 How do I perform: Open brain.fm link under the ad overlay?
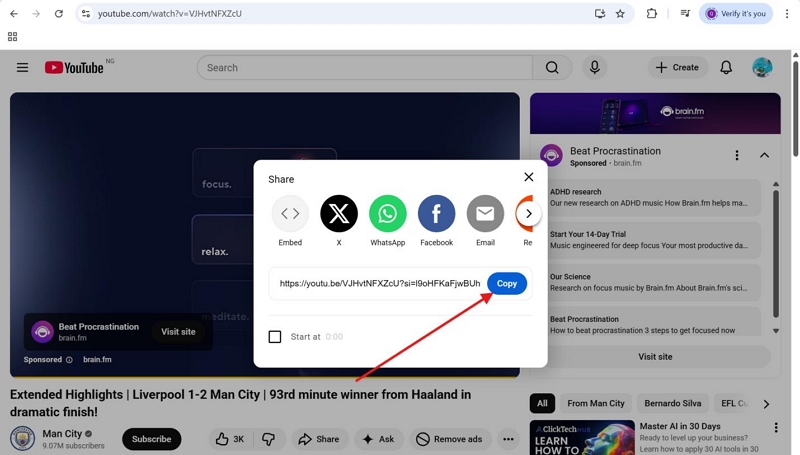97,360
